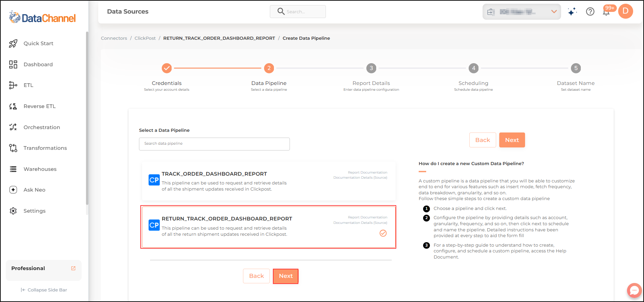Image resolution: width=644 pixels, height=302 pixels.
Task: Click the Settings gear icon
Action: (x=13, y=211)
